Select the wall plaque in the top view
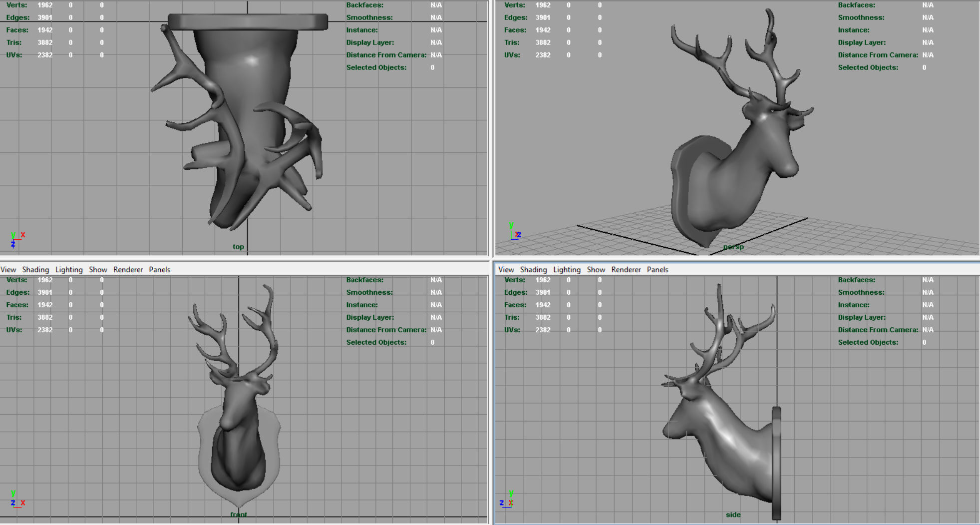The height and width of the screenshot is (525, 980). click(248, 21)
